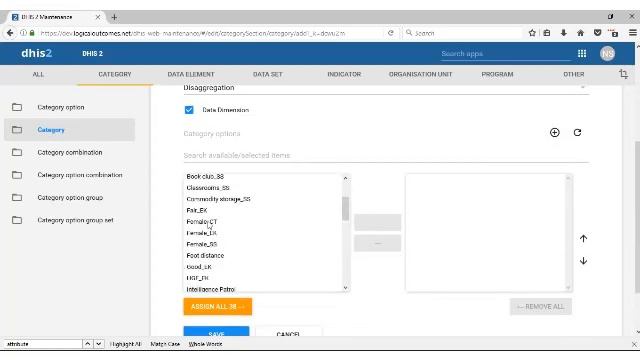Open Category option in the sidebar

point(61,107)
